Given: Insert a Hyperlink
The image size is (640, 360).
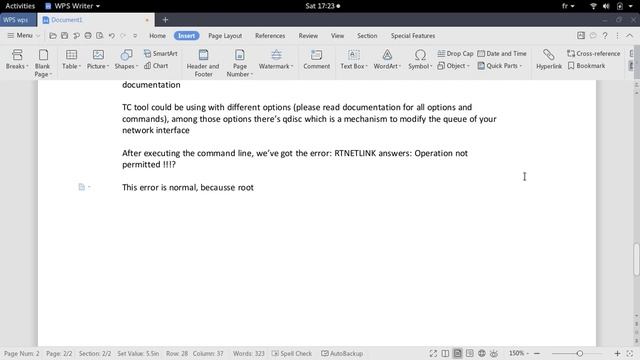Looking at the screenshot, I should pos(549,60).
